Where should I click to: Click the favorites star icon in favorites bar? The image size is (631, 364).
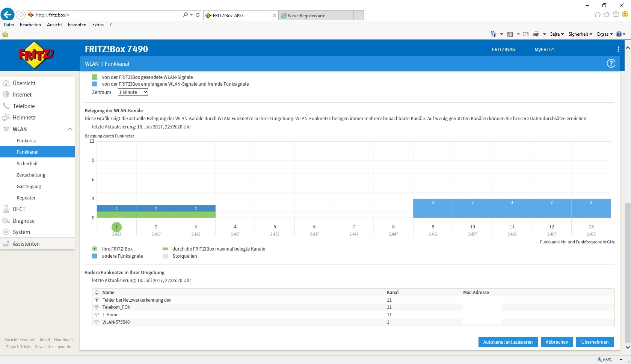click(x=5, y=35)
